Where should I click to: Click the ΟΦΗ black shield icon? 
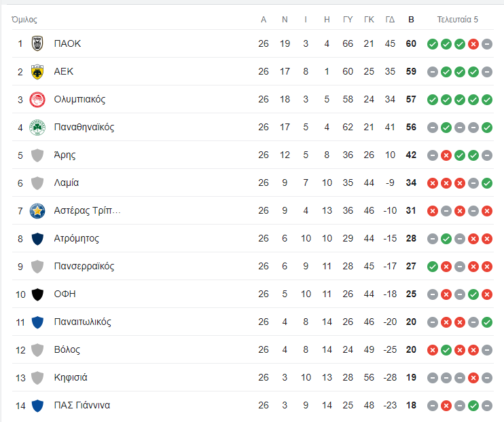click(x=37, y=294)
